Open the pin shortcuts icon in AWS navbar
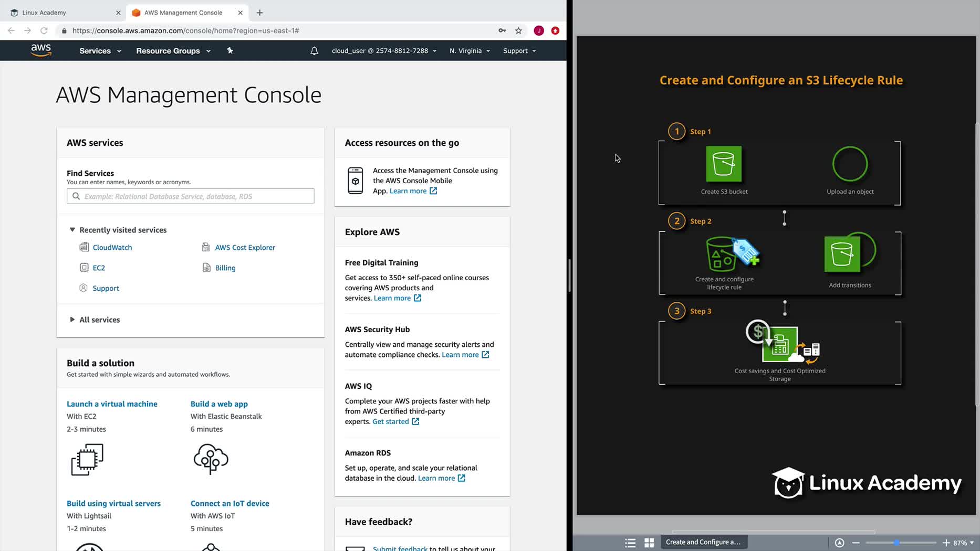 pos(230,50)
